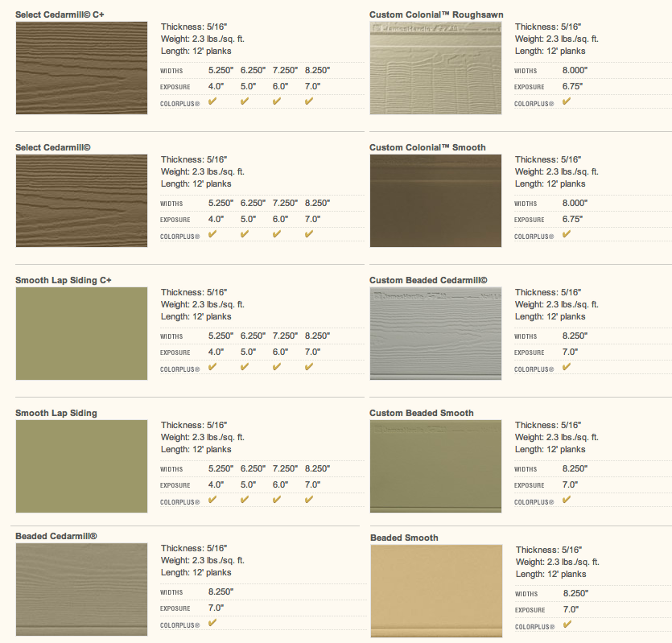Select the "Custom Colonial™ Smooth" heading
Screen dimensions: 672x643
pyautogui.click(x=427, y=147)
